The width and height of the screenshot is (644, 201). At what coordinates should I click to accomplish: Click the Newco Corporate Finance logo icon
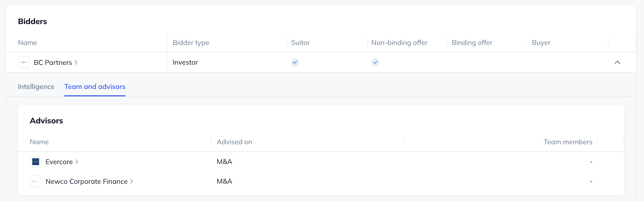click(35, 182)
